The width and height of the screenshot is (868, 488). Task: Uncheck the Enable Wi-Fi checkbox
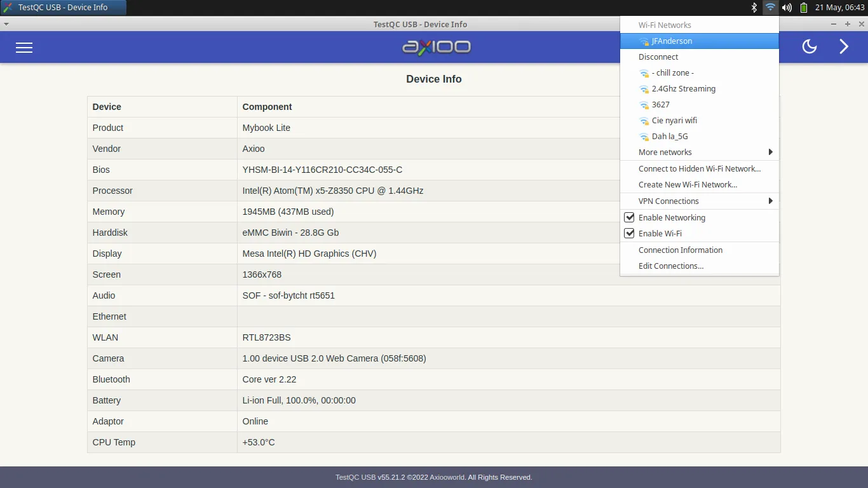tap(629, 233)
